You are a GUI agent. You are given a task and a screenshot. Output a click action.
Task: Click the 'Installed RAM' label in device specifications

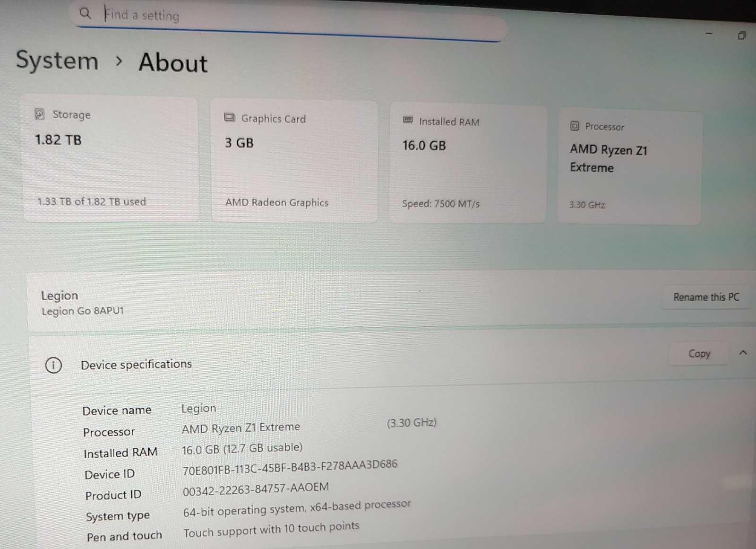coord(120,453)
